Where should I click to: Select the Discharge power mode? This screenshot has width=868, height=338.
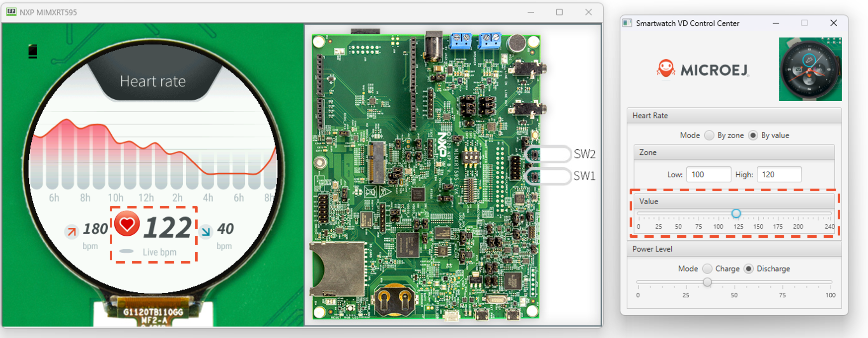pyautogui.click(x=748, y=269)
